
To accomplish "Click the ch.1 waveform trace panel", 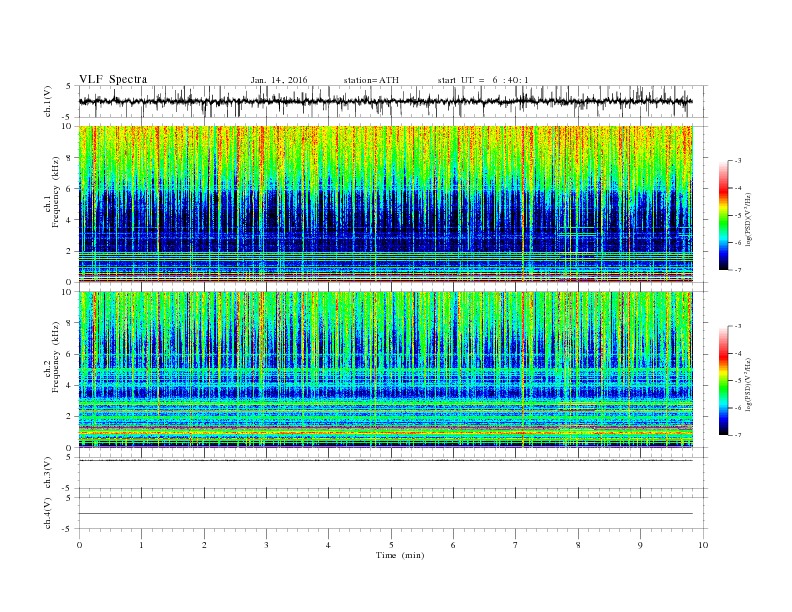I will pos(393,101).
